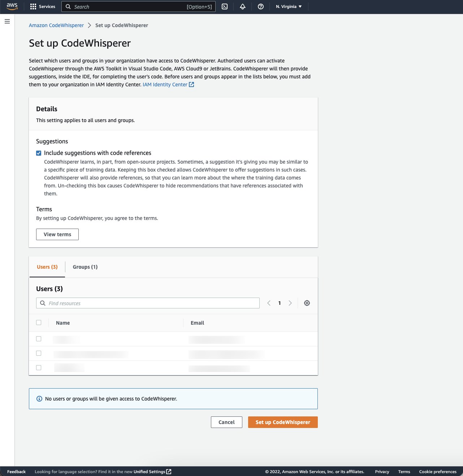Open the Services grid menu
The height and width of the screenshot is (476, 463).
(x=43, y=7)
